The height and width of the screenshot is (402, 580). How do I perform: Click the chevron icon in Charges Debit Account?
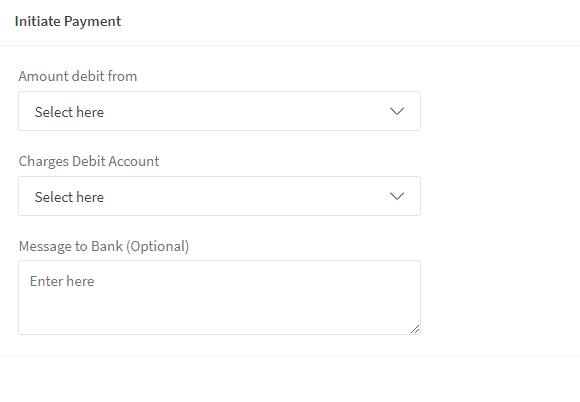pos(397,196)
